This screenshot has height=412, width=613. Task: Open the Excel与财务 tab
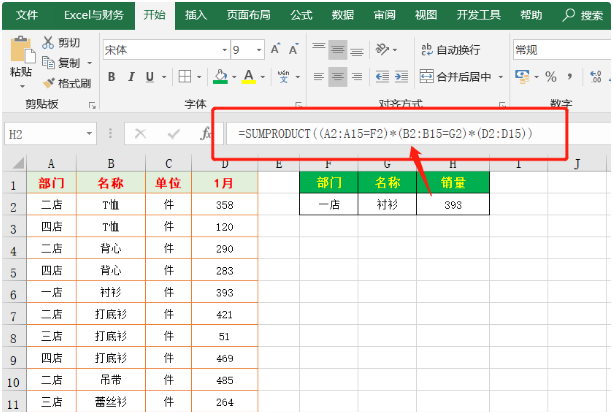pos(94,15)
